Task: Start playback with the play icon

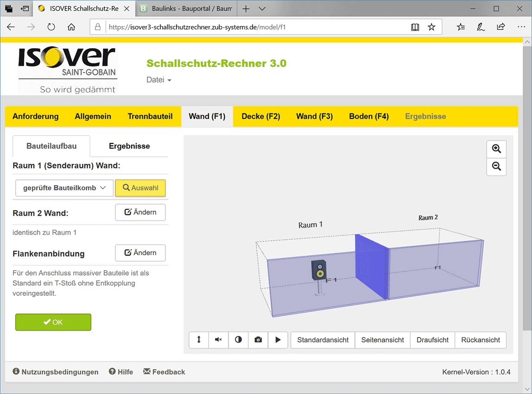Action: coord(278,340)
